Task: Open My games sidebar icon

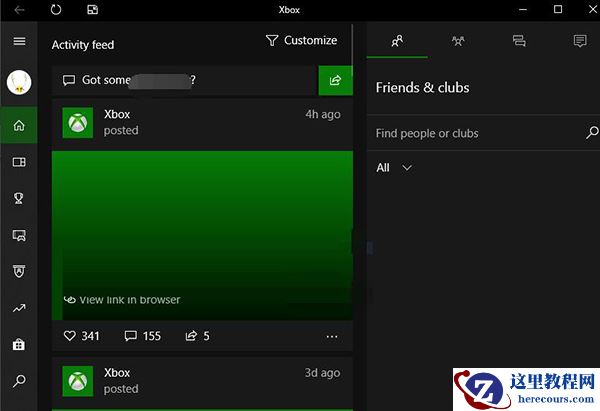Action: click(19, 162)
